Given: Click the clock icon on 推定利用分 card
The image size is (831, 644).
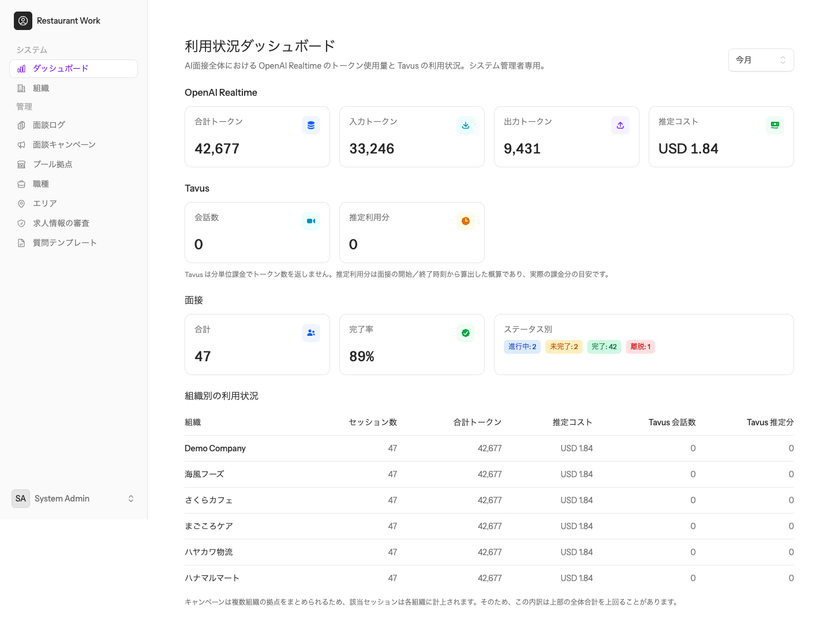Looking at the screenshot, I should (466, 221).
